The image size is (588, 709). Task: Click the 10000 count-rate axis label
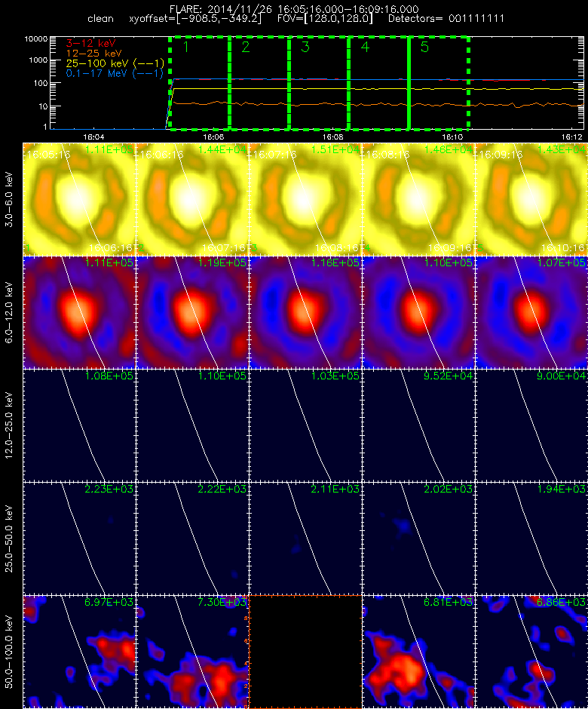(x=36, y=39)
